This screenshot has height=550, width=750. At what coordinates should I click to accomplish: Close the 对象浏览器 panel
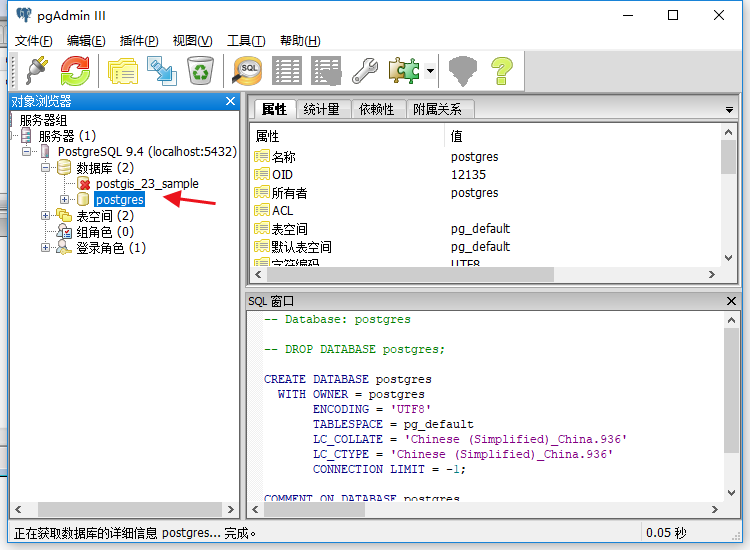click(x=231, y=101)
